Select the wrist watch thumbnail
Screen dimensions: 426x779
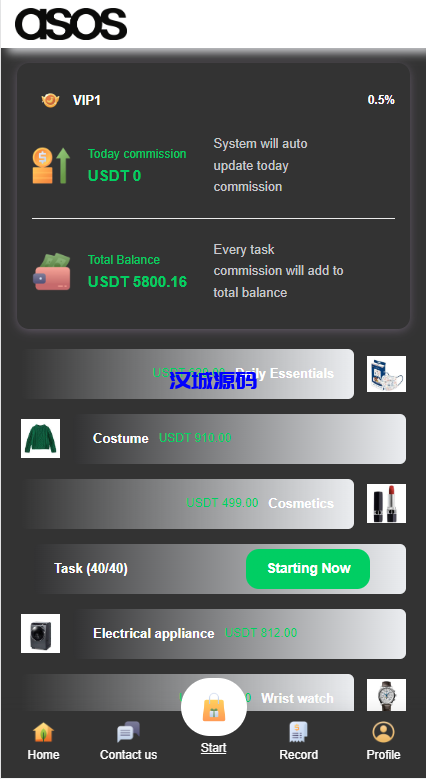(x=386, y=695)
